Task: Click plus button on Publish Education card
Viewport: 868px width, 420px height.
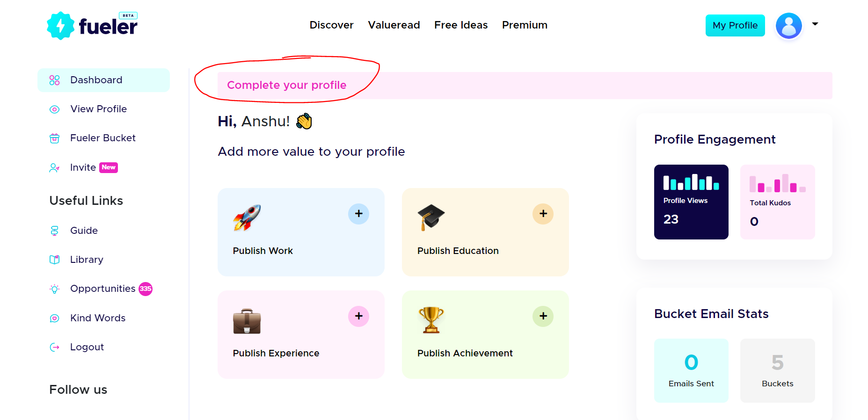Action: (543, 214)
